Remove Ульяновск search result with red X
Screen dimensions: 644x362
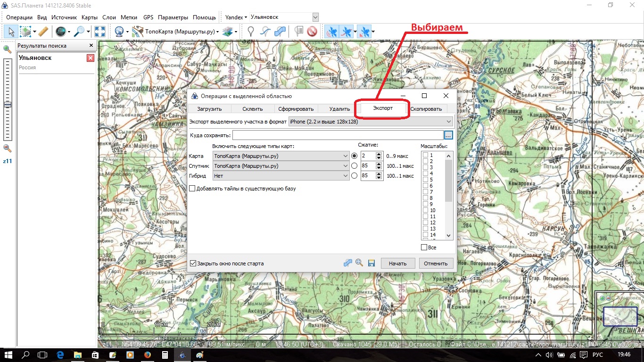[91, 58]
